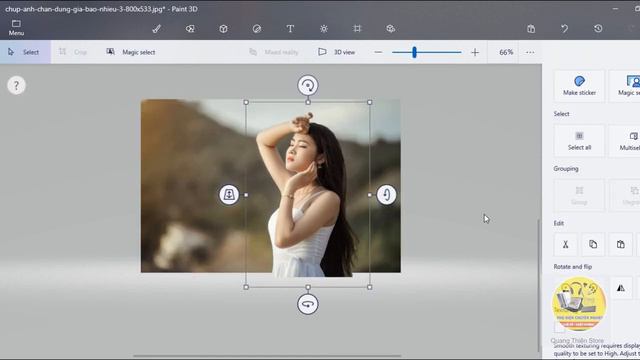Open the 3D library
640x360 pixels.
(391, 29)
